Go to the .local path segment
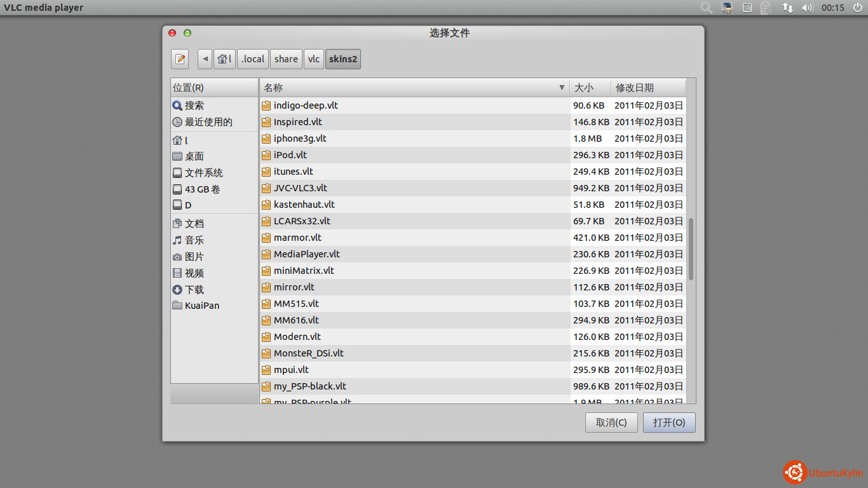The width and height of the screenshot is (868, 488). pos(253,59)
